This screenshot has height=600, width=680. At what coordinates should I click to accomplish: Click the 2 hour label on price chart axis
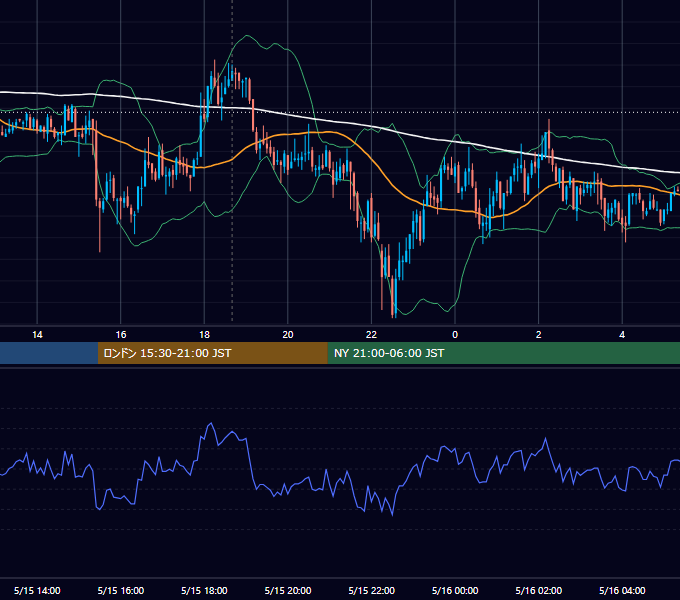point(539,335)
